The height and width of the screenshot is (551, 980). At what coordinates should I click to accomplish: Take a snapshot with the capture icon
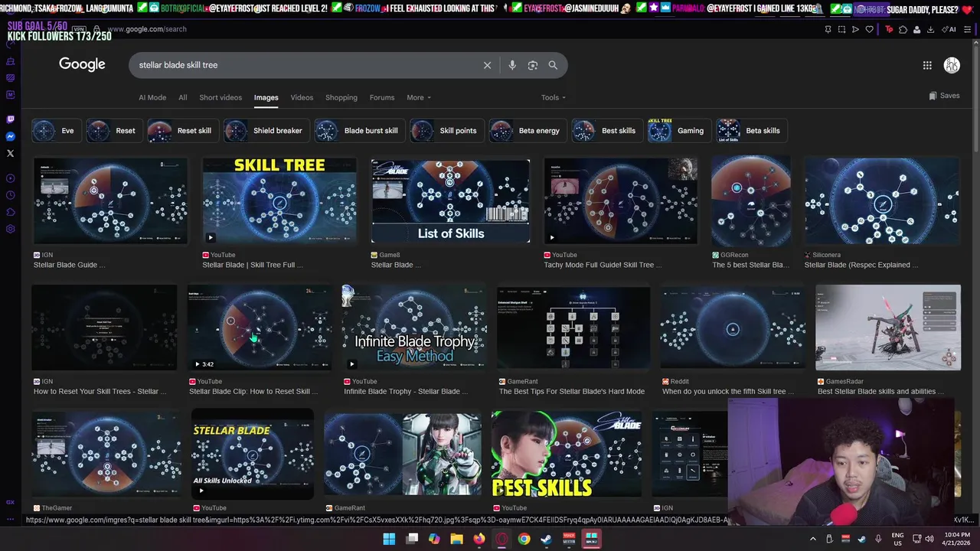click(x=841, y=29)
